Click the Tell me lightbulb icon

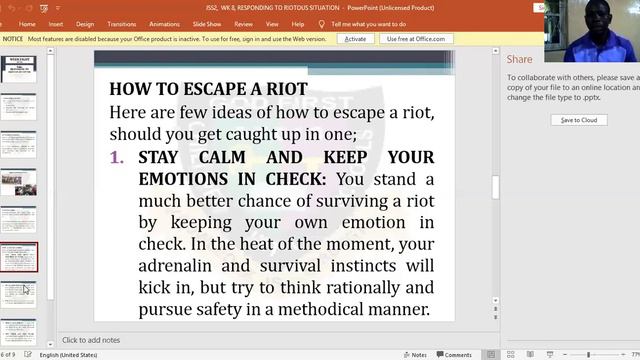point(322,24)
